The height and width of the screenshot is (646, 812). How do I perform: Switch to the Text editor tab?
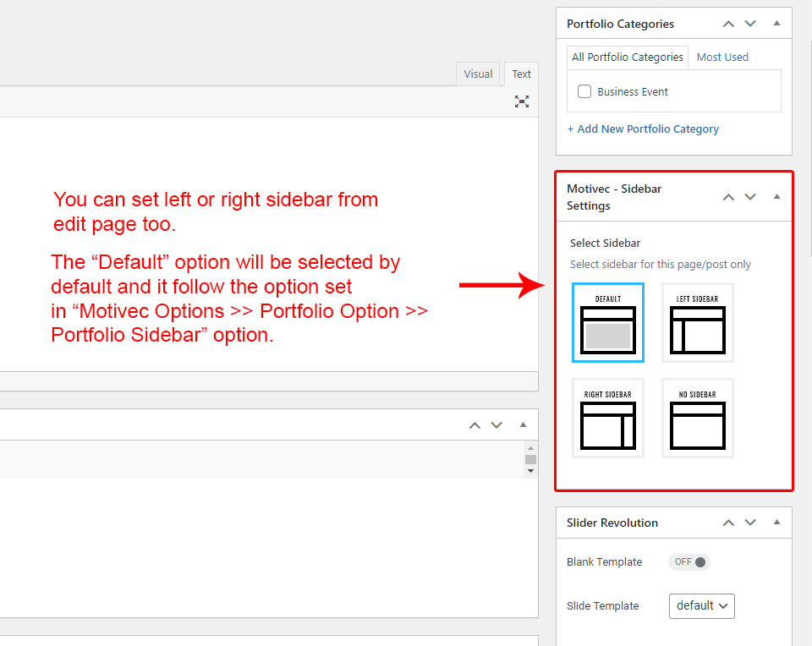pyautogui.click(x=522, y=74)
